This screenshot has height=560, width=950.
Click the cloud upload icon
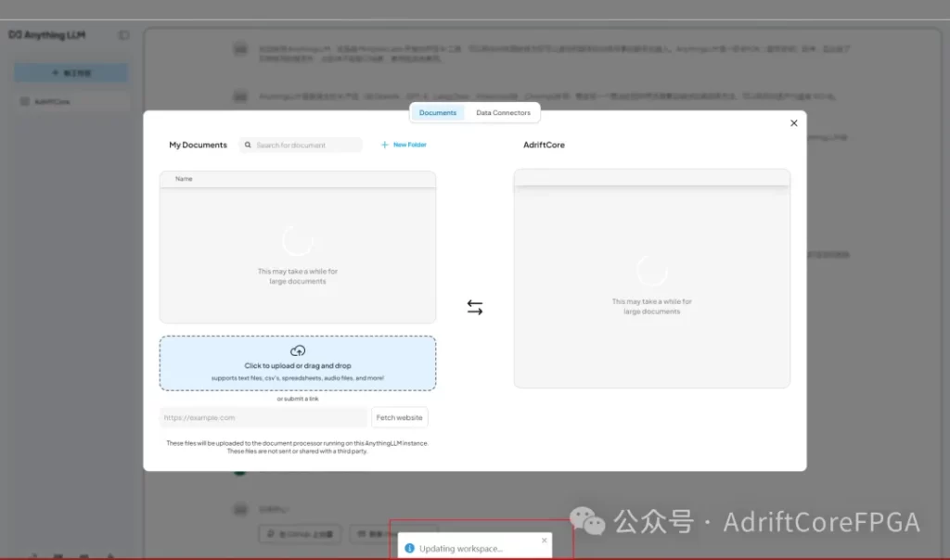coord(298,350)
